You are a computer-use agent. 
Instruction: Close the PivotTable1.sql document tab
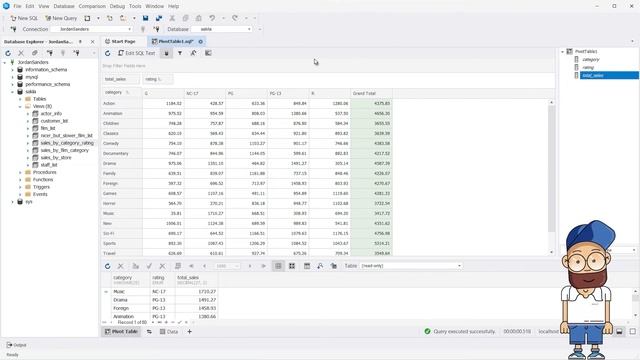pyautogui.click(x=200, y=42)
